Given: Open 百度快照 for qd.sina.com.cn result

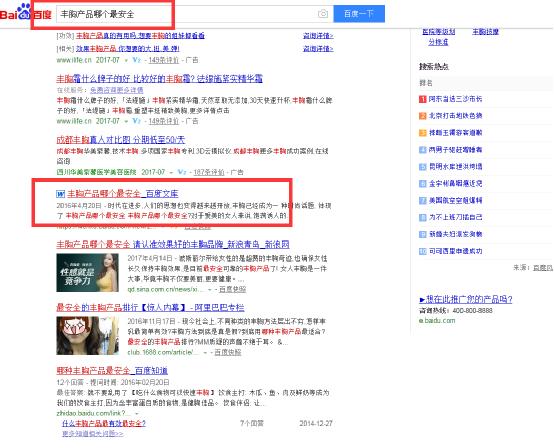Looking at the screenshot, I should [232, 289].
